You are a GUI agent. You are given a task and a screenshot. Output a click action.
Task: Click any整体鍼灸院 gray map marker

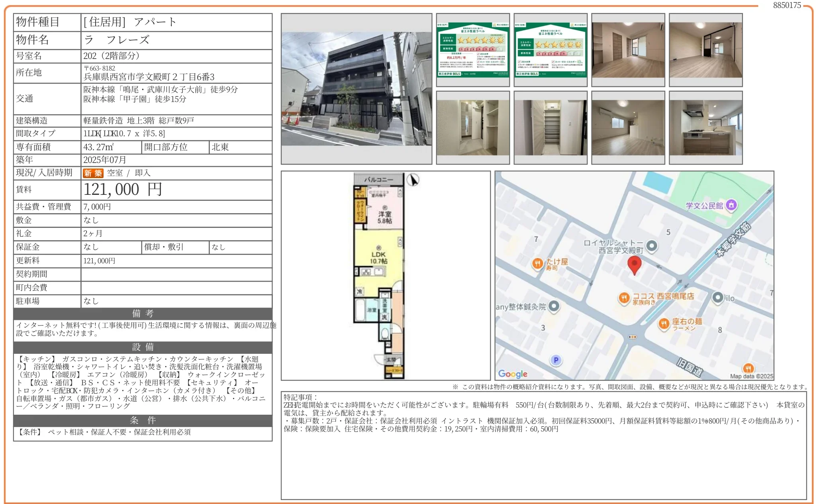click(554, 306)
